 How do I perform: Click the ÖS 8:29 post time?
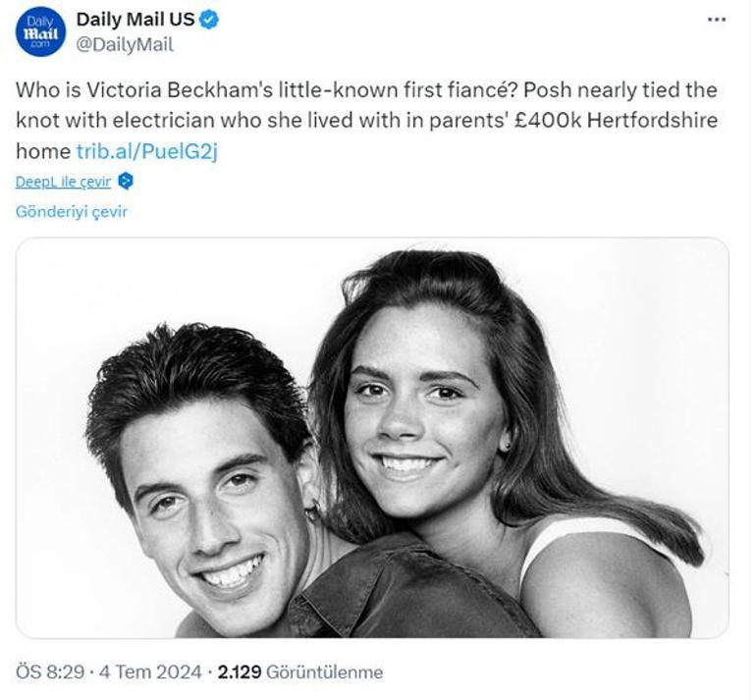(49, 673)
